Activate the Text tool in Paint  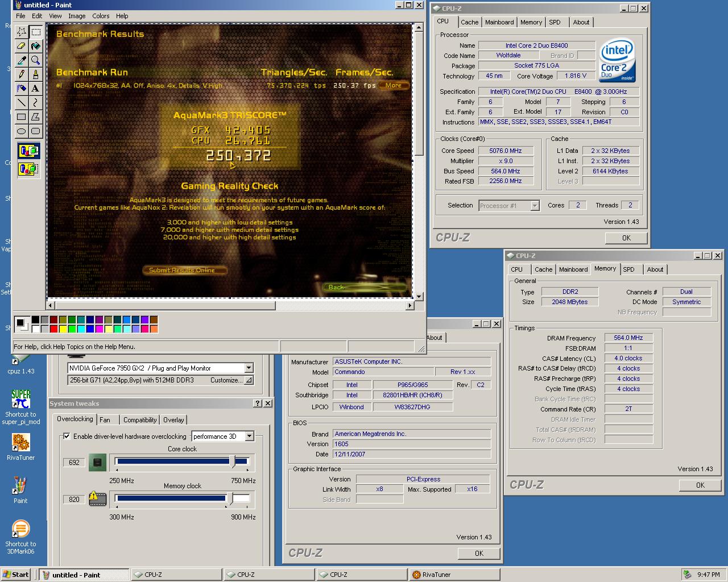pyautogui.click(x=35, y=89)
